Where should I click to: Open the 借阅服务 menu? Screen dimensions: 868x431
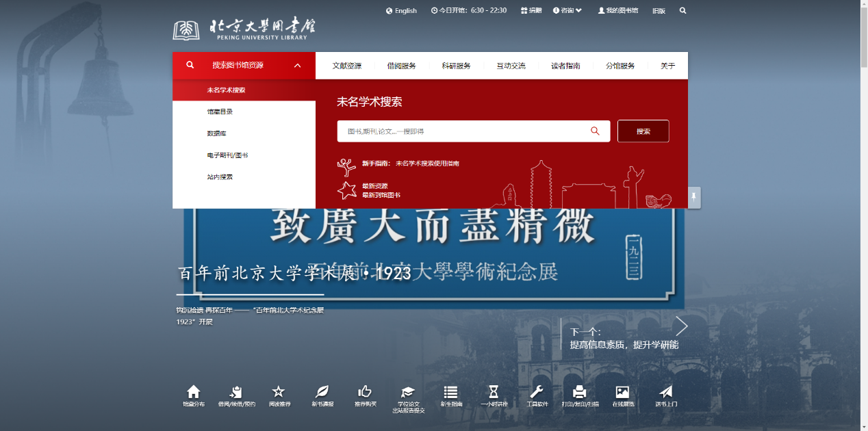[401, 66]
